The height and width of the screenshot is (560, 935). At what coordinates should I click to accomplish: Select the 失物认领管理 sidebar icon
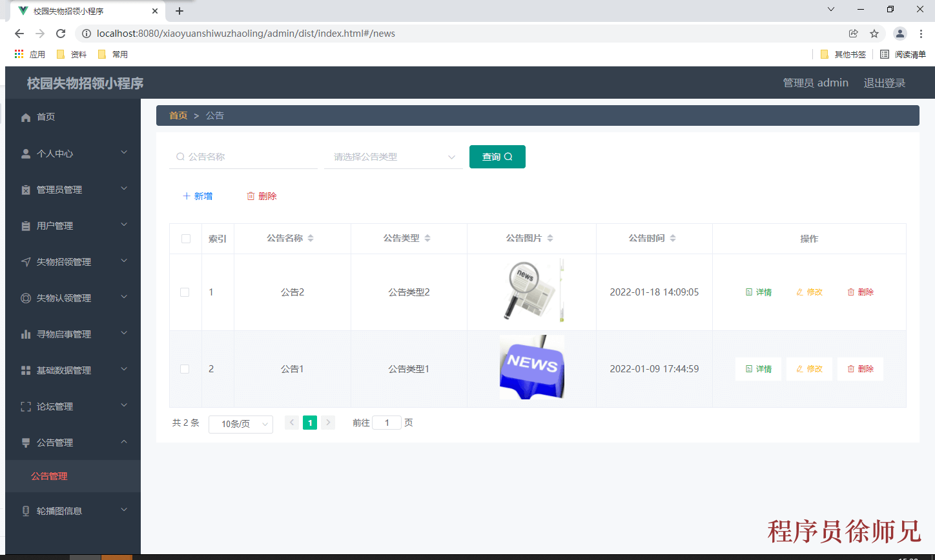coord(25,297)
